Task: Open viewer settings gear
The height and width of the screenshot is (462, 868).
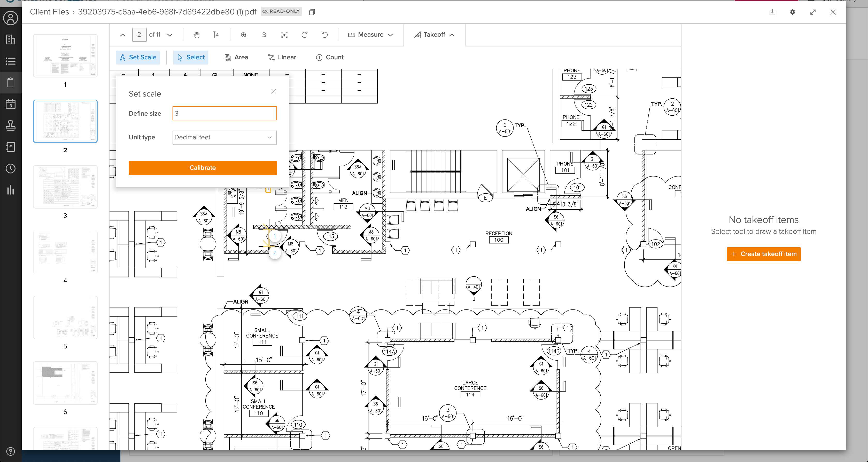Action: 793,12
